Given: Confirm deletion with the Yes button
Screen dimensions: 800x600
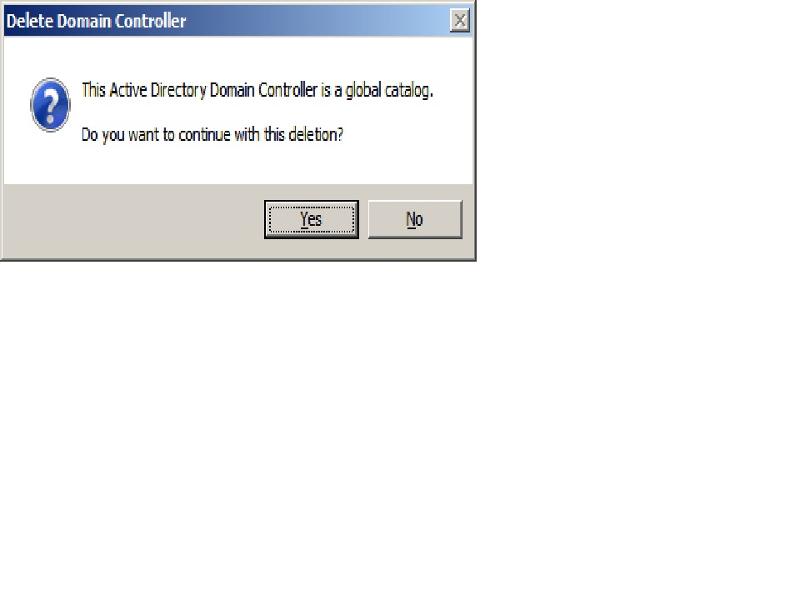Looking at the screenshot, I should click(311, 219).
